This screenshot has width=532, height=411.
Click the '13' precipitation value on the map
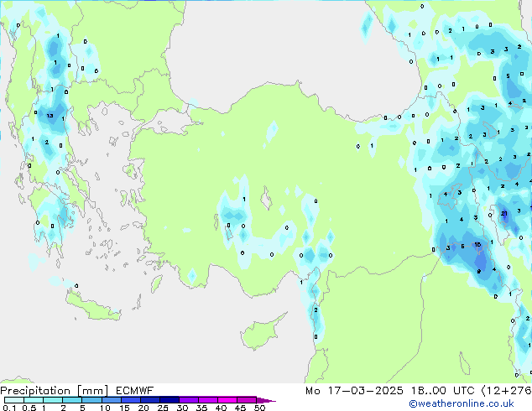click(x=50, y=116)
